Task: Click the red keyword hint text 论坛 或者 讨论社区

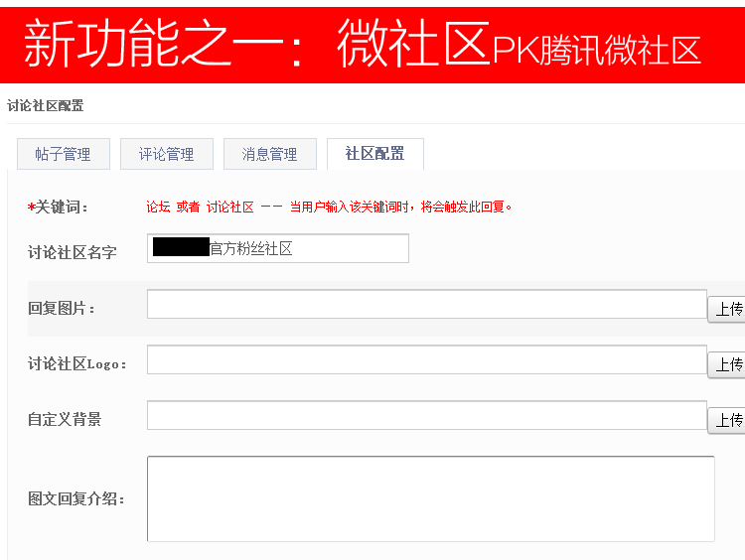Action: pyautogui.click(x=200, y=208)
